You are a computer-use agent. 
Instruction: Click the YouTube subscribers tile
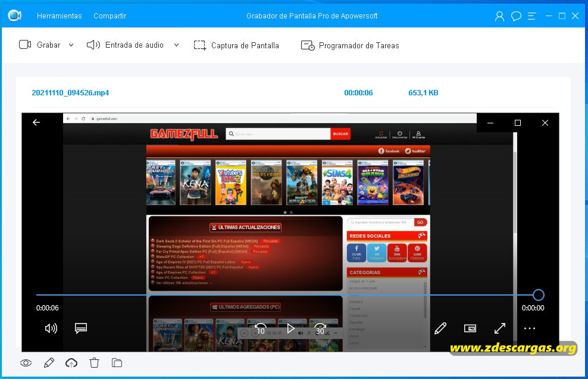[397, 253]
